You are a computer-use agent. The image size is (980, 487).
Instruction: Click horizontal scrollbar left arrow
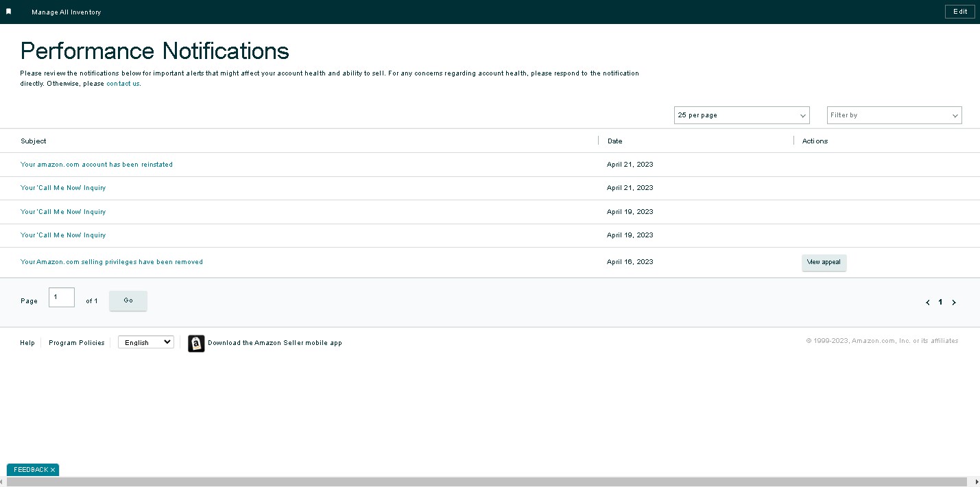click(3, 482)
